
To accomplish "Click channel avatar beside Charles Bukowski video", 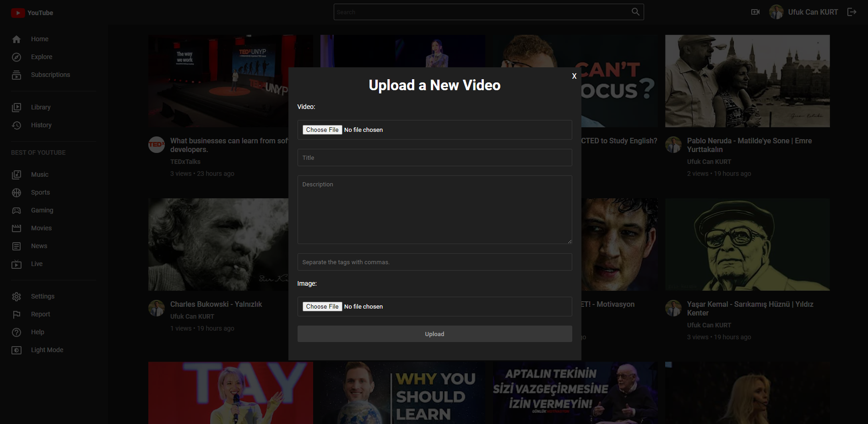I will (x=157, y=308).
